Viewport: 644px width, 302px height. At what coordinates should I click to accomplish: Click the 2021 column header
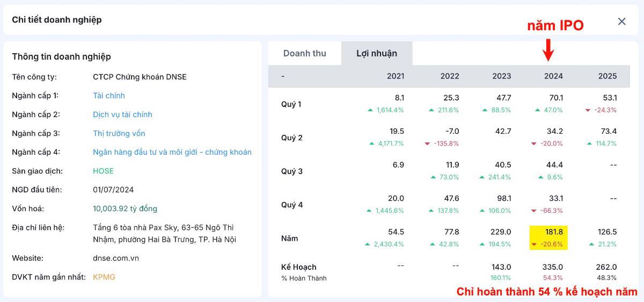coord(396,76)
